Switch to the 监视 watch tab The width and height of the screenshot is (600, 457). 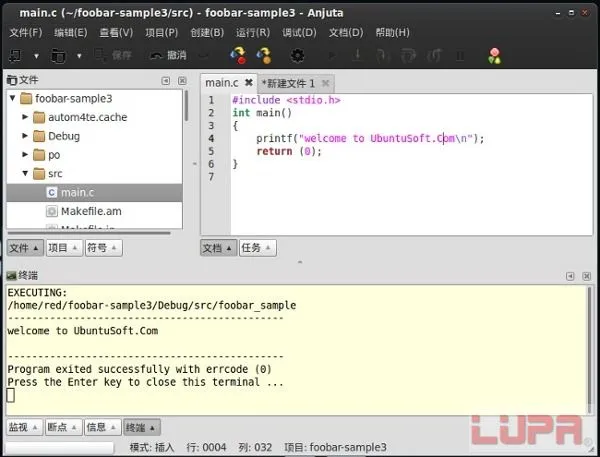(24, 427)
